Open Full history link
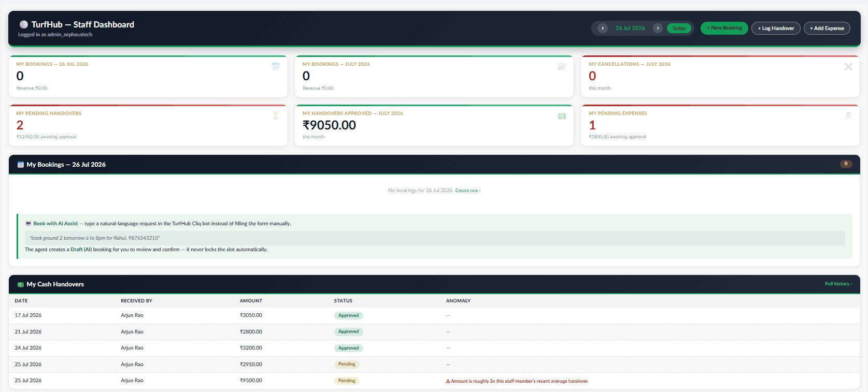The width and height of the screenshot is (868, 392). 838,284
